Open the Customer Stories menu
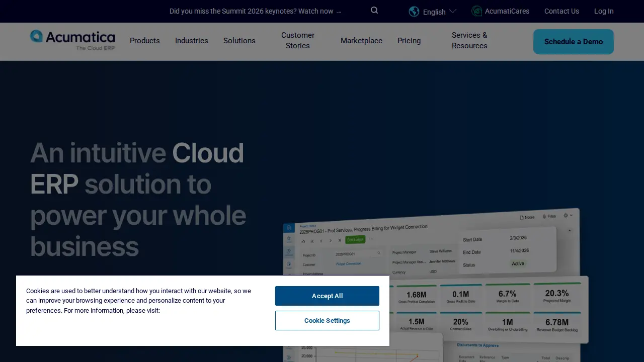Viewport: 644px width, 362px height. (x=298, y=40)
